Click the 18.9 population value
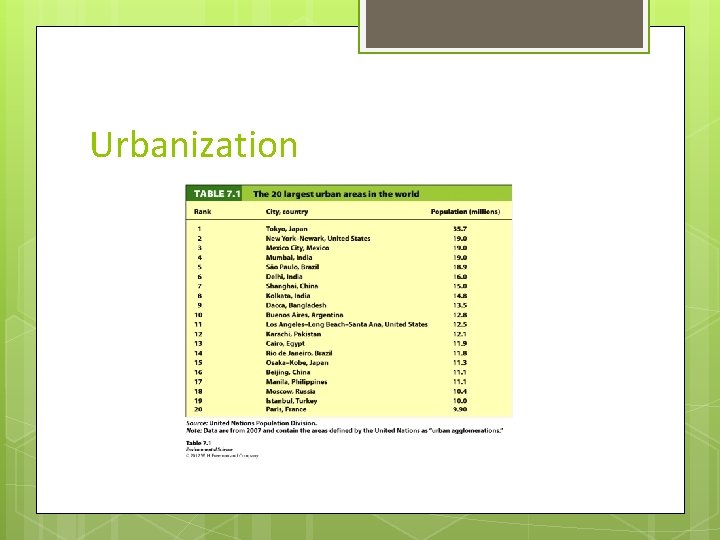The width and height of the screenshot is (720, 540). [x=460, y=267]
